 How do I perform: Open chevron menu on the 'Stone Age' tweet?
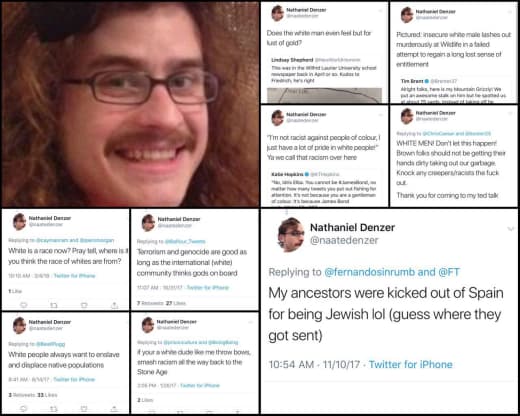(250, 322)
